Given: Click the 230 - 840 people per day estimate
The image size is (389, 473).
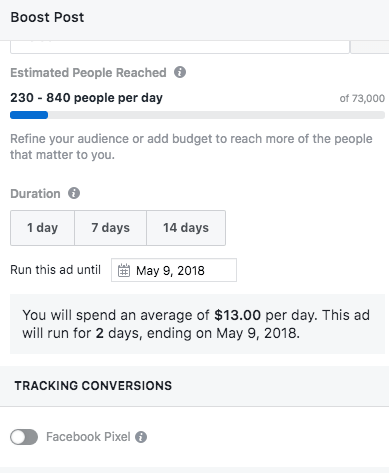Looking at the screenshot, I should (x=87, y=98).
